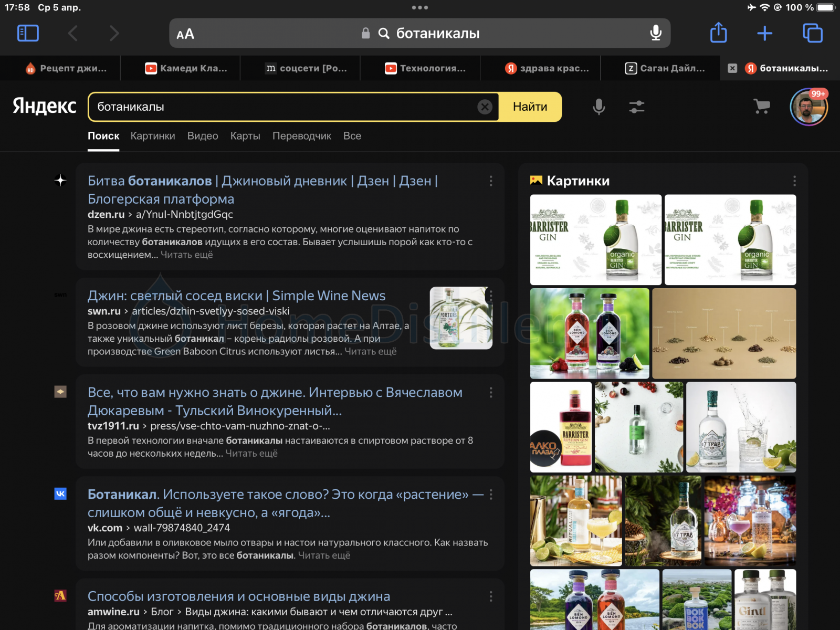Screen dimensions: 840x630
Task: Select Картинки search category
Action: point(153,136)
